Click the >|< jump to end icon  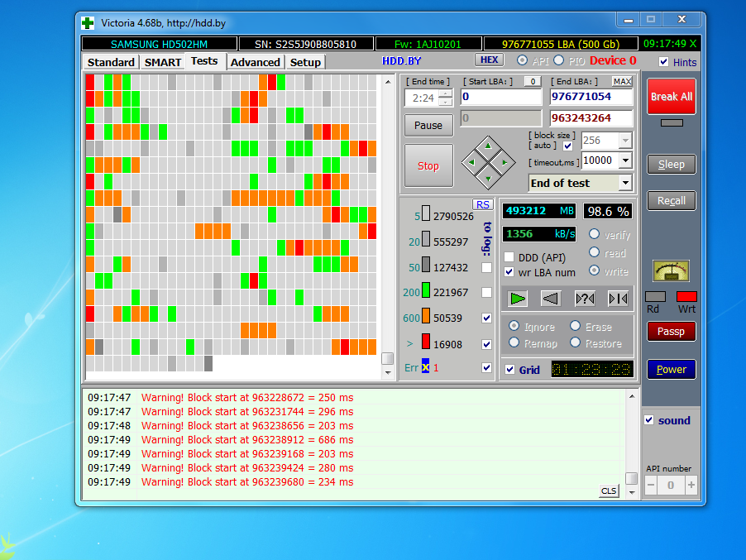click(618, 299)
